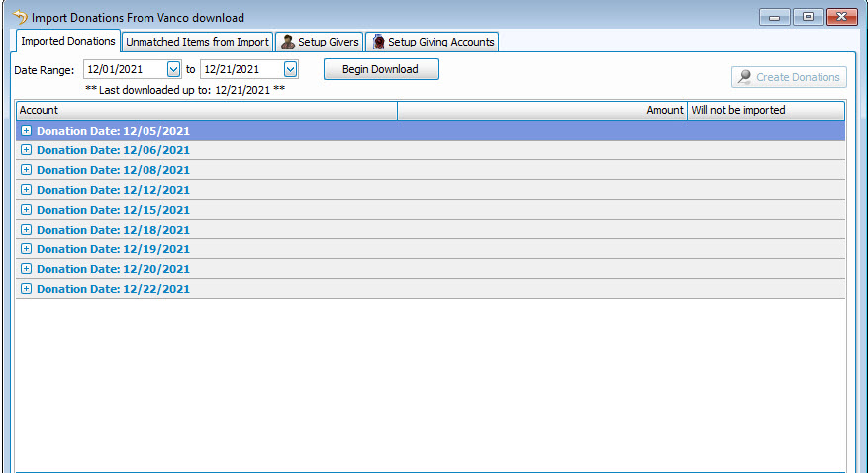This screenshot has width=868, height=473.
Task: Expand Donation Date 12/08/2021 group
Action: pyautogui.click(x=26, y=170)
